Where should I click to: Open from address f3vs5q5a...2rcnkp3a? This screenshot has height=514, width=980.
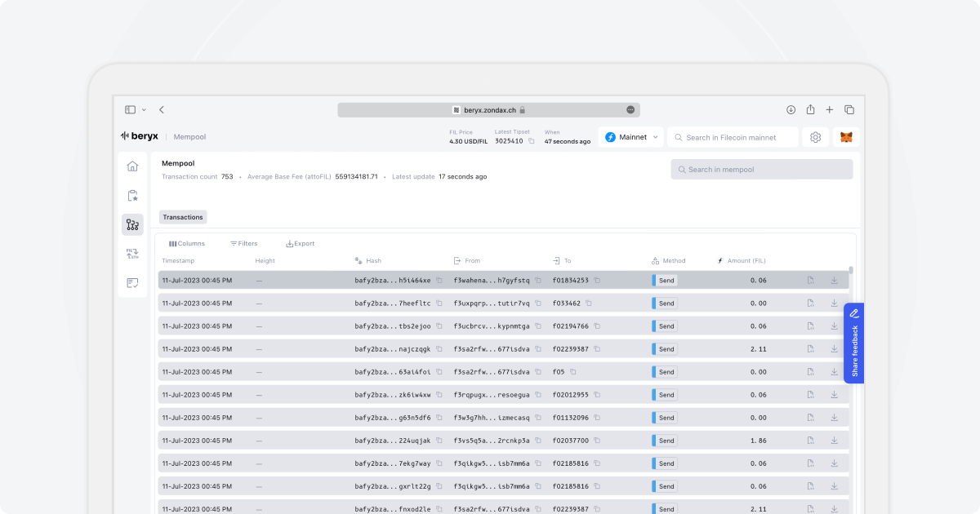coord(492,440)
